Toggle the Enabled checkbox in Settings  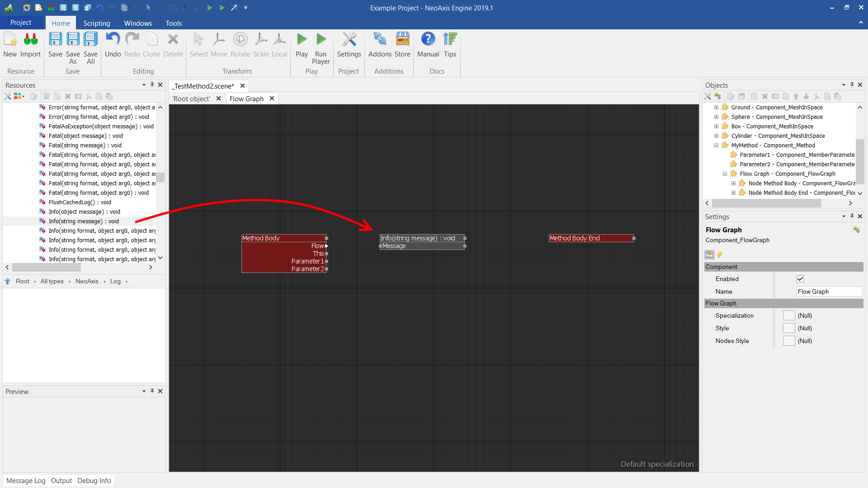click(x=800, y=279)
